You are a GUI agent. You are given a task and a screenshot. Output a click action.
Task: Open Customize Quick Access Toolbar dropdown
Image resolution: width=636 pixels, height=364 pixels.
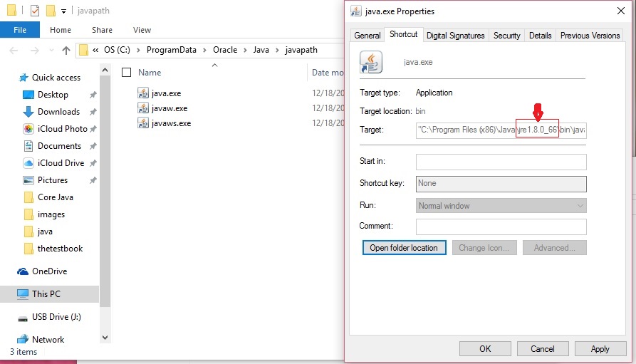click(x=63, y=11)
